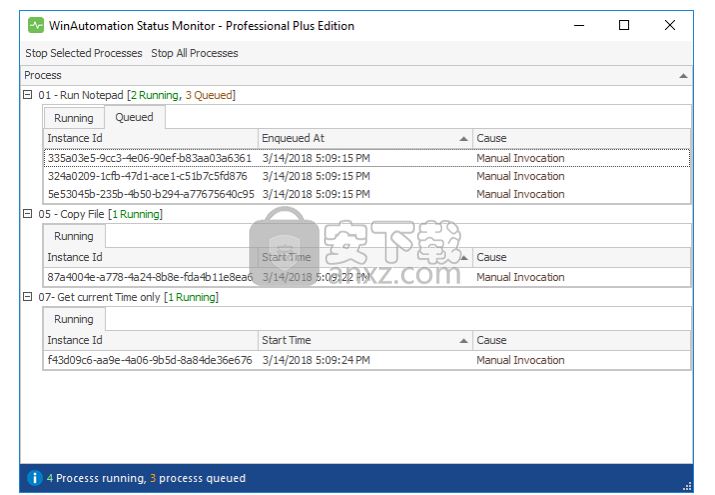Viewport: 715px width, 495px height.
Task: Select instance 87a4004e-a778-4a24-8b8e-fda4b11e8ea6
Action: point(367,277)
